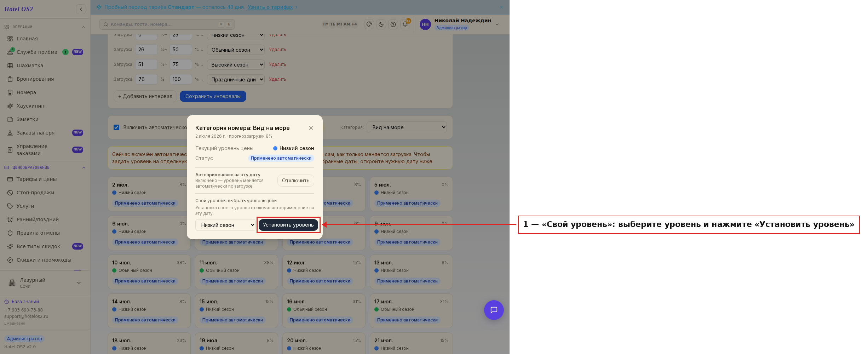Open the 5 июл. day card
Screen dimensions: 868x354
[411, 194]
